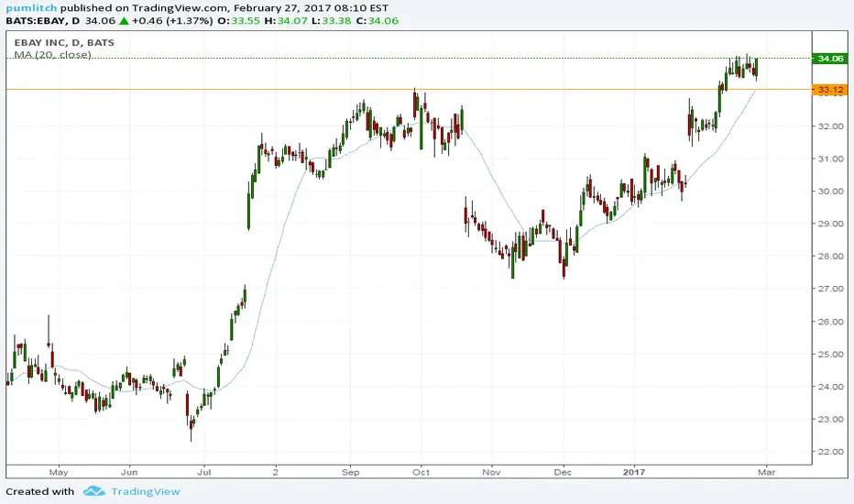Click the O:33.55 open value
The image size is (854, 504).
(x=238, y=21)
